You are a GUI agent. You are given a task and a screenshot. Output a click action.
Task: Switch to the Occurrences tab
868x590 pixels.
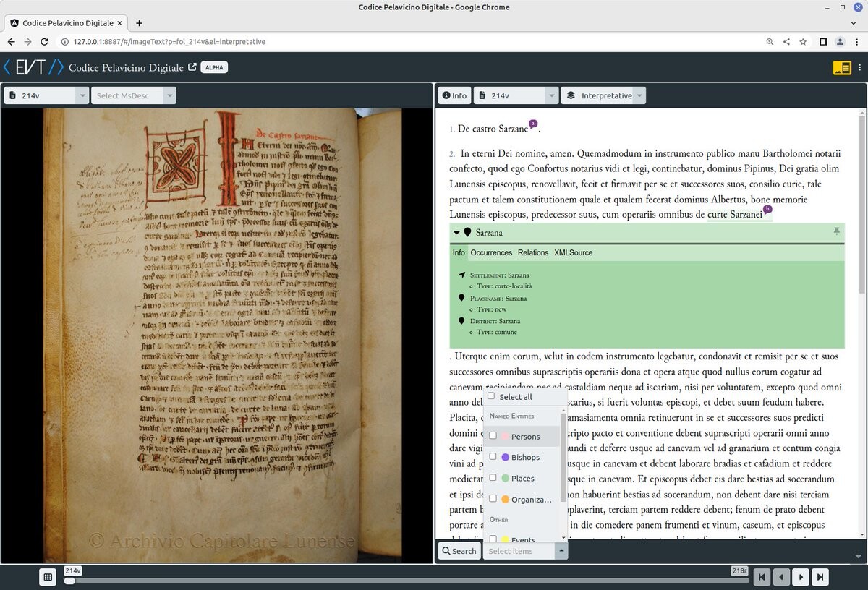pyautogui.click(x=491, y=252)
